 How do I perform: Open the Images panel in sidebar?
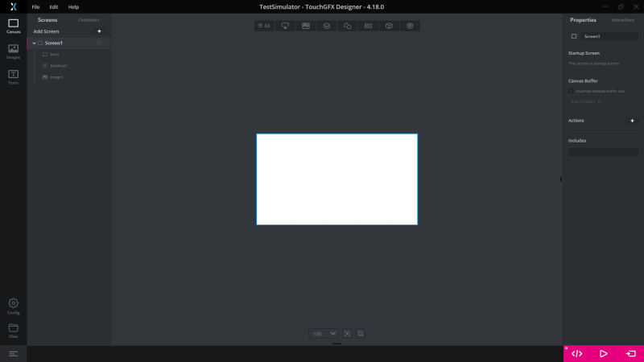pos(13,51)
